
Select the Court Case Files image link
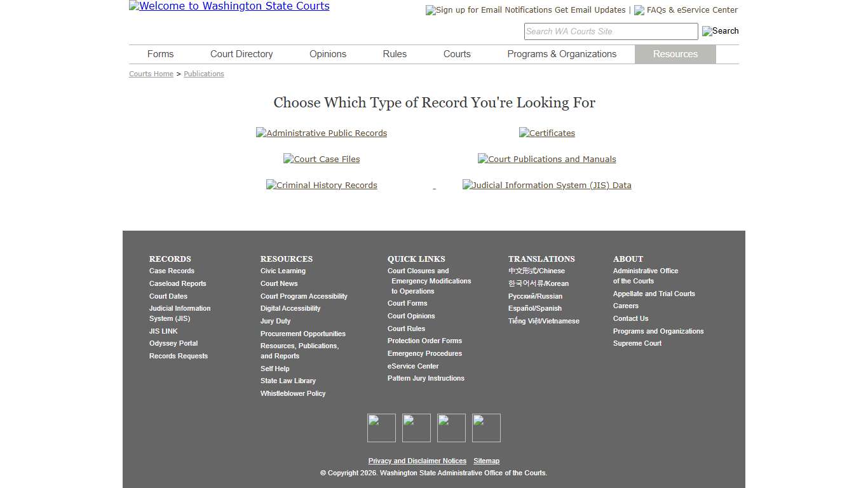(322, 159)
